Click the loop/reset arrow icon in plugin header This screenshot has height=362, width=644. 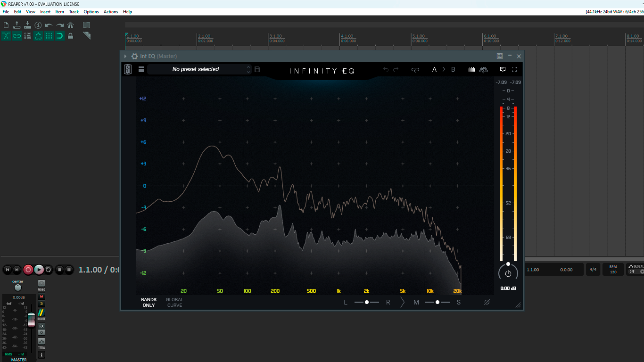coord(415,70)
